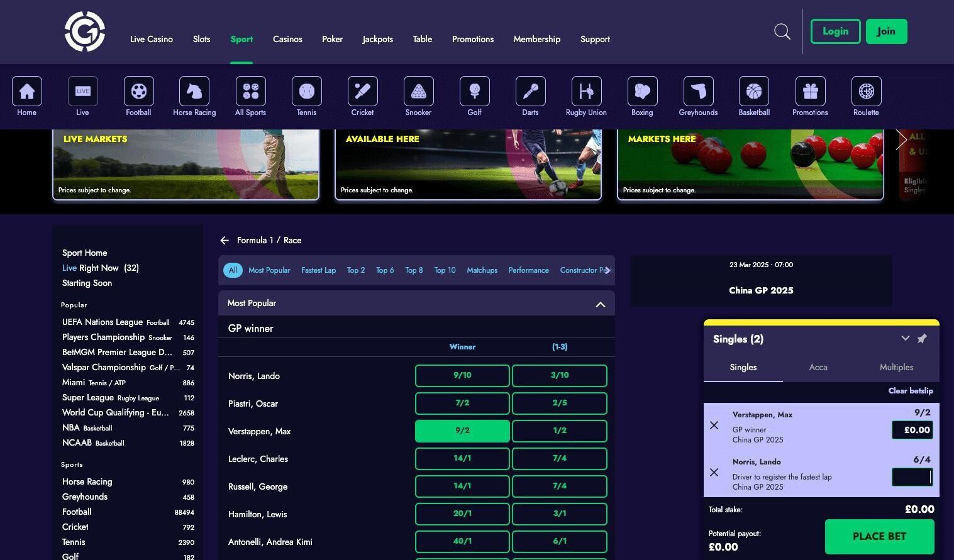
Task: Open the Membership menu item
Action: [537, 39]
